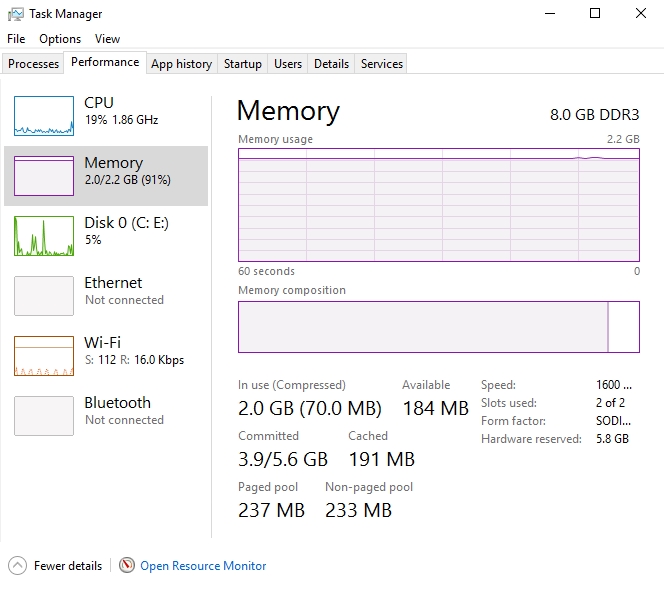Click the Memory heading
Screen dimensions: 664x590
pos(288,111)
